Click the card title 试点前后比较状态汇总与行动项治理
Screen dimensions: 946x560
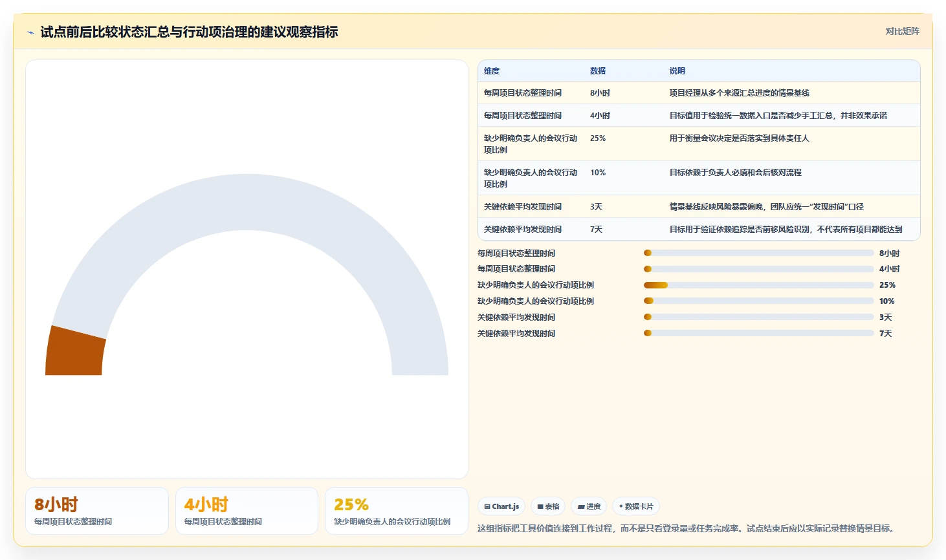(189, 32)
